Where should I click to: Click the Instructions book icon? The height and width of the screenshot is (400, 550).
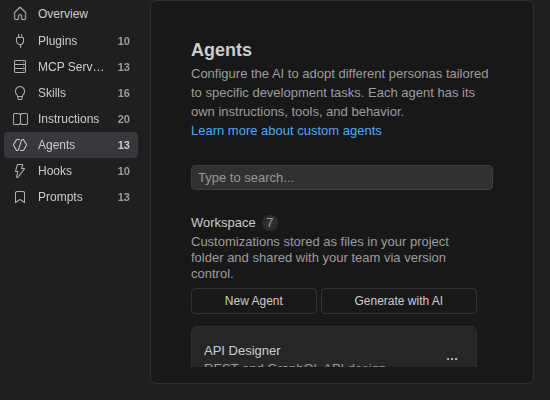tap(20, 119)
